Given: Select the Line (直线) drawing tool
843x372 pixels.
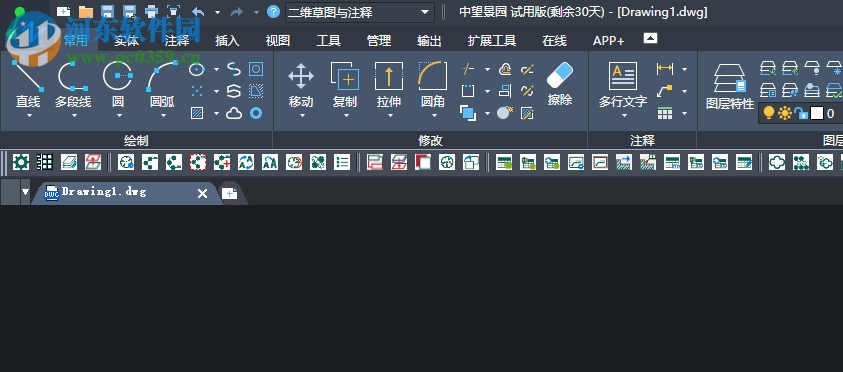Looking at the screenshot, I should pos(27,85).
